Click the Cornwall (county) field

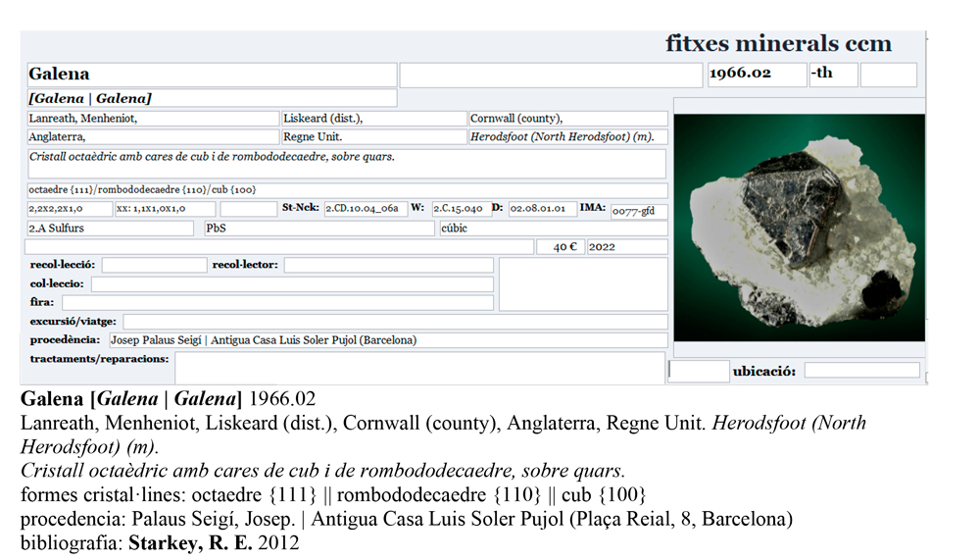point(568,119)
